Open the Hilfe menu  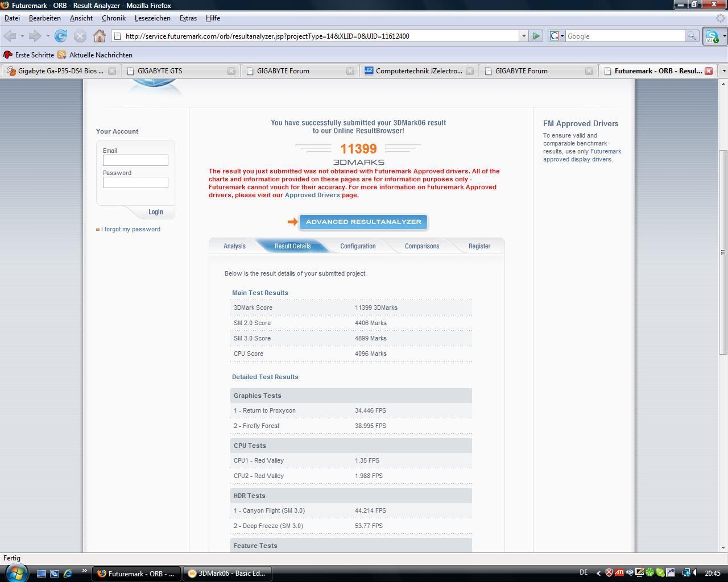point(213,18)
